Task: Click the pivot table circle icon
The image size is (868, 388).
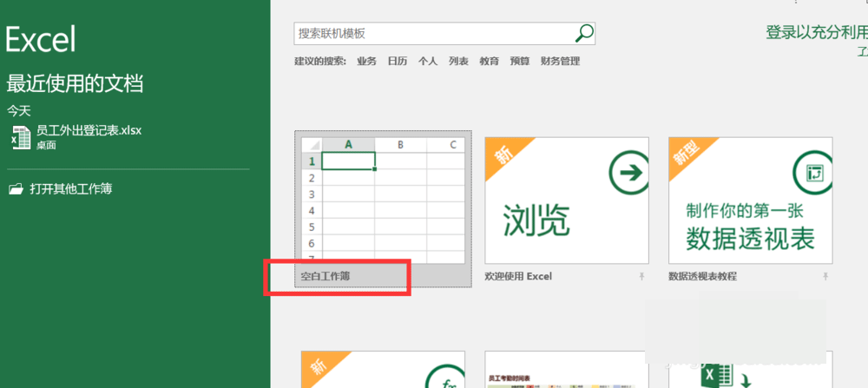Action: [x=812, y=173]
